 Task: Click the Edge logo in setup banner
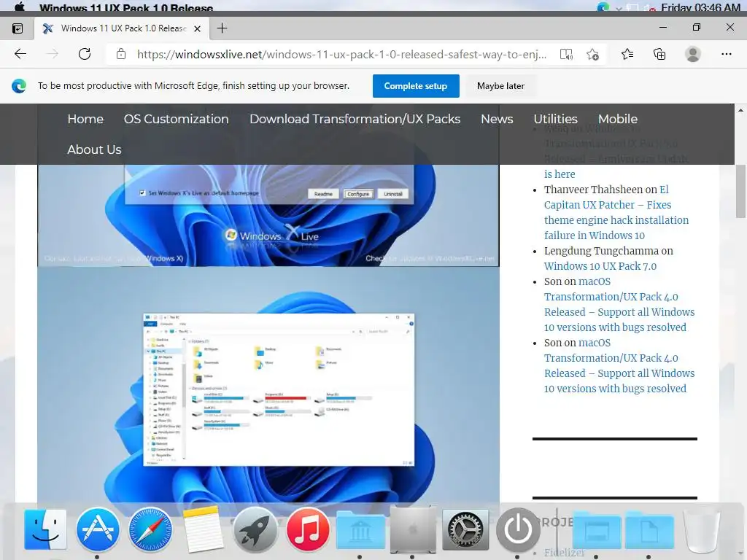18,86
